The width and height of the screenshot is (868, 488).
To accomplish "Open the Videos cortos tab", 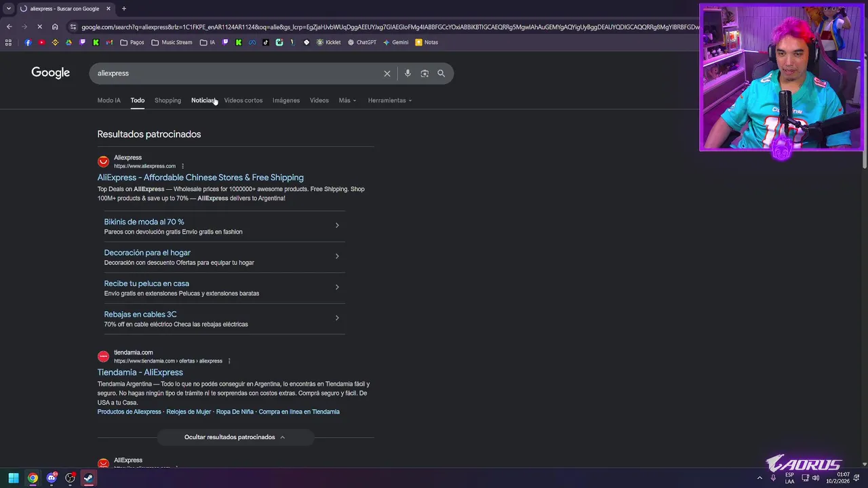I will [243, 100].
